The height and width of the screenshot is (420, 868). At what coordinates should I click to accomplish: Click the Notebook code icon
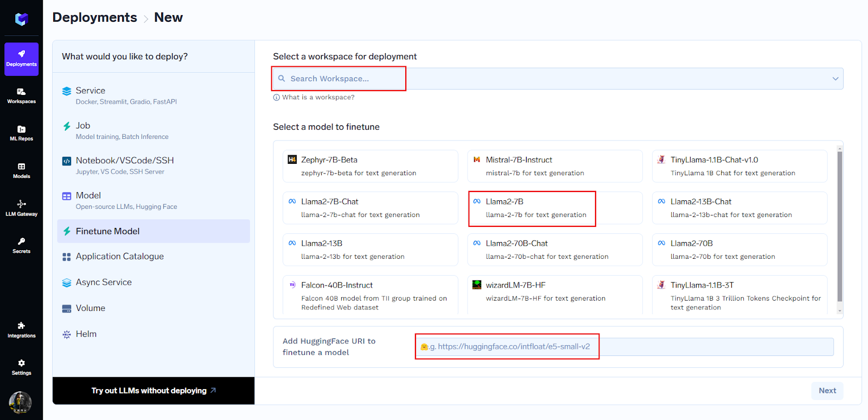point(67,161)
